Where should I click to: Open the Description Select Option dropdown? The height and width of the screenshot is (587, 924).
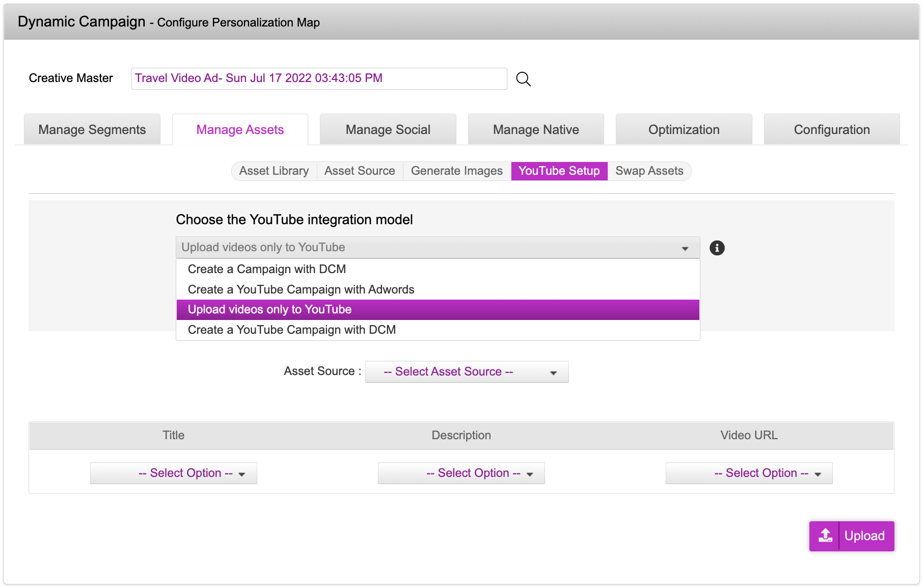(x=461, y=473)
